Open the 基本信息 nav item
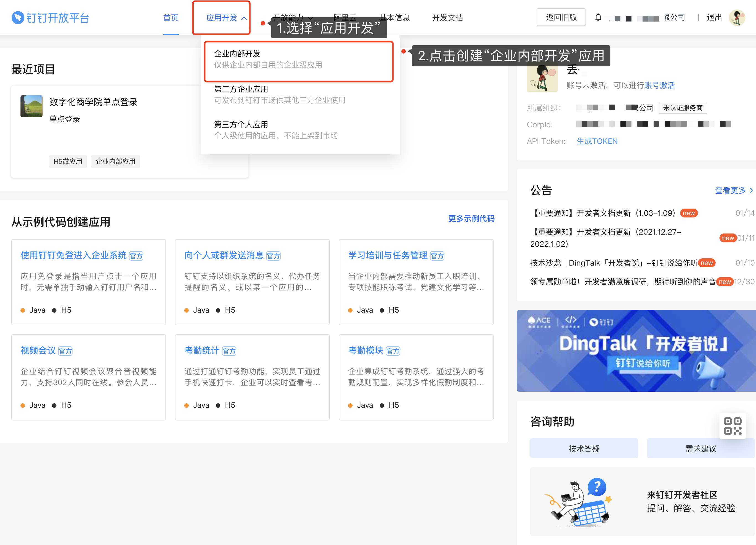756x545 pixels. tap(394, 18)
